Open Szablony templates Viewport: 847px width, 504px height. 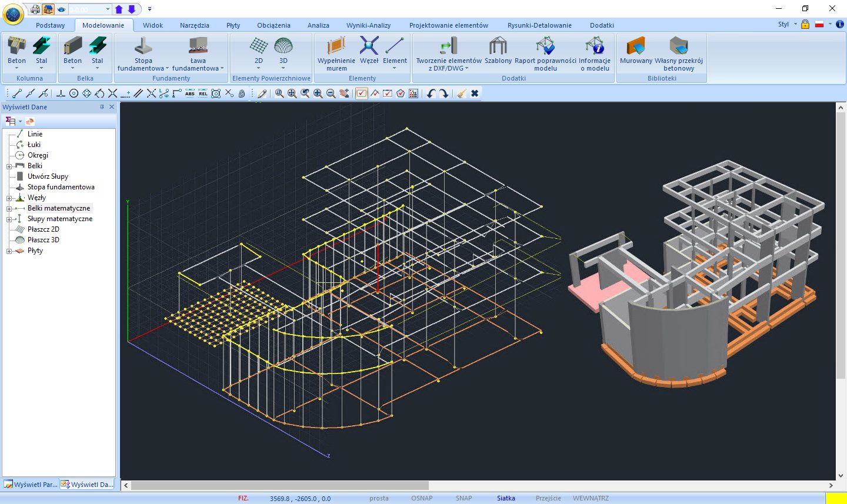point(498,51)
